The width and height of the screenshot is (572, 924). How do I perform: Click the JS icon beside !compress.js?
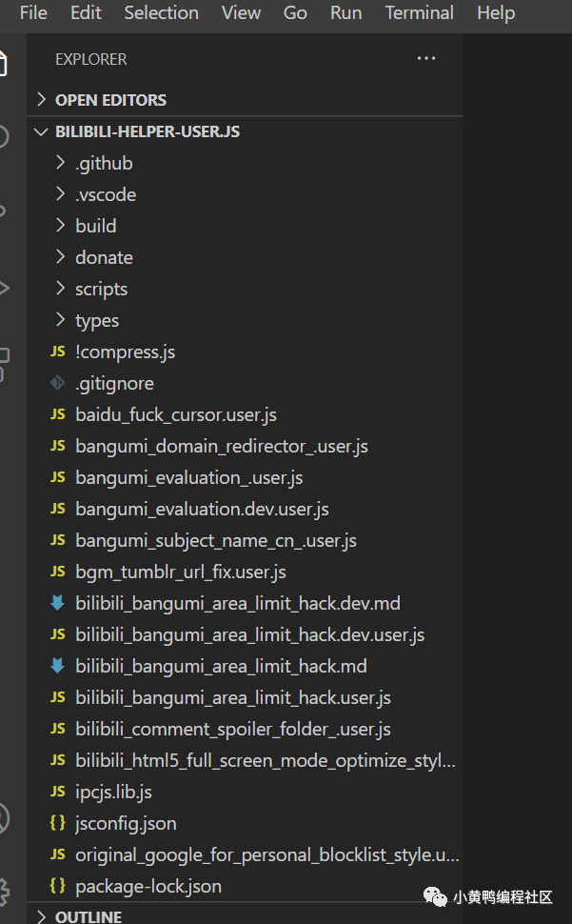coord(58,352)
